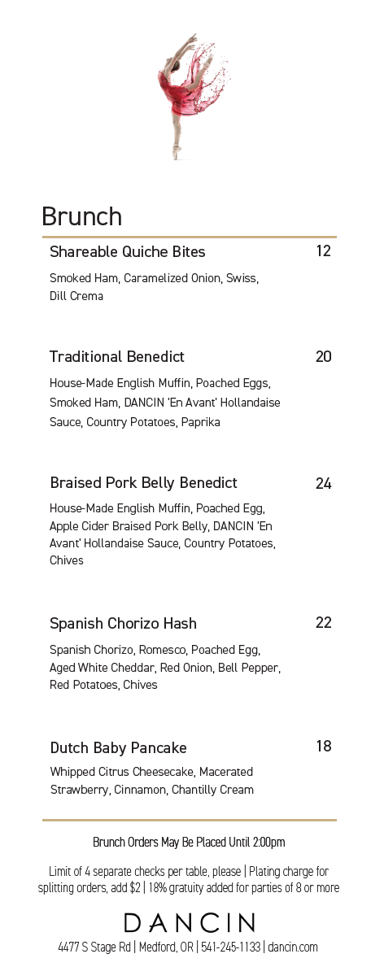Click the Dutch Baby Pancake price 18
The image size is (371, 980).
click(323, 747)
